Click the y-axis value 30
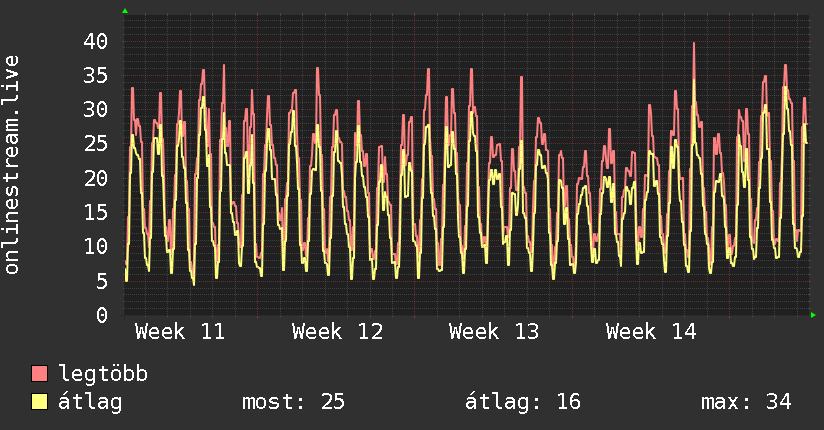The image size is (824, 430). click(96, 109)
